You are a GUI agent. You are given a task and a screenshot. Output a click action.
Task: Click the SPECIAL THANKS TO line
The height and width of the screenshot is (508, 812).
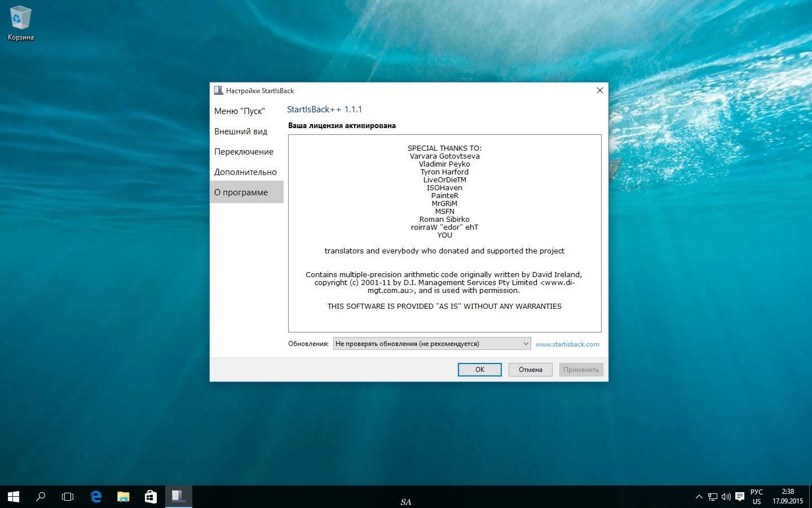tap(445, 148)
